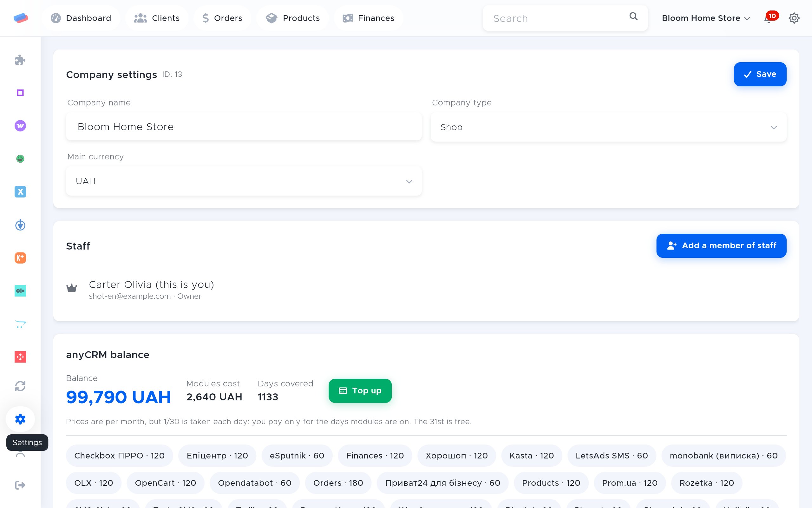Go to the Dashboard tab
Screen dimensions: 812x508
[x=81, y=18]
